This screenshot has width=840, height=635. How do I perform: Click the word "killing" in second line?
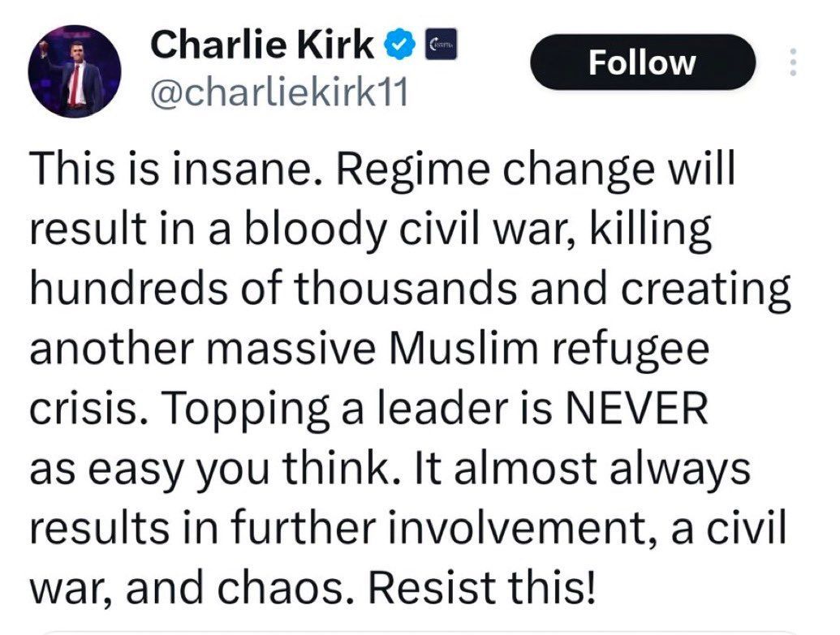click(650, 230)
